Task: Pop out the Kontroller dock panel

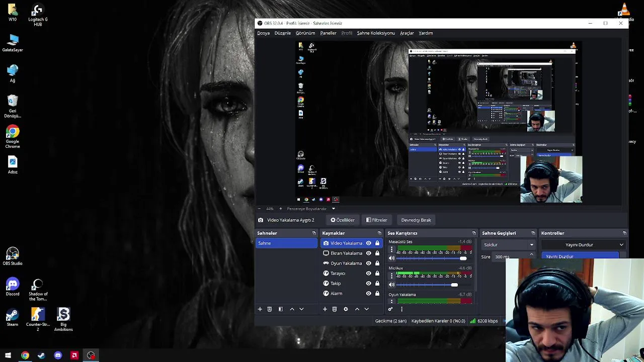Action: click(x=624, y=233)
